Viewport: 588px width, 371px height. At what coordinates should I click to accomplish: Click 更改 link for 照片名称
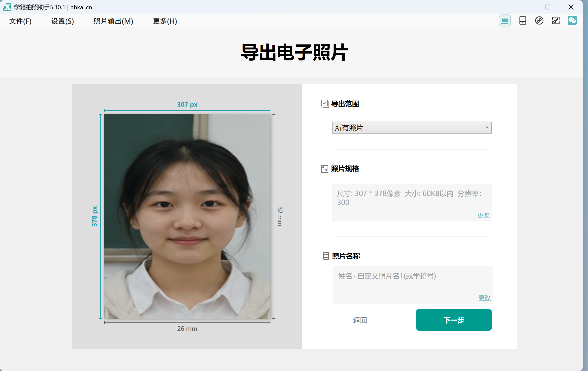click(x=484, y=298)
